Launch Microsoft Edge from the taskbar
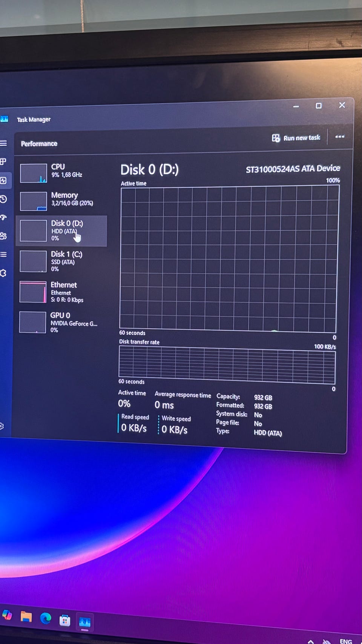 click(46, 618)
